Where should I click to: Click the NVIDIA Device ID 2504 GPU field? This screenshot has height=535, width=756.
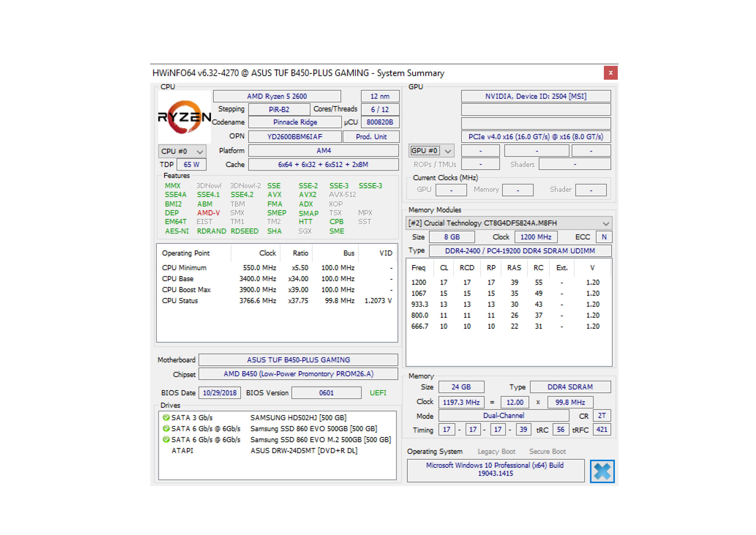pos(536,96)
